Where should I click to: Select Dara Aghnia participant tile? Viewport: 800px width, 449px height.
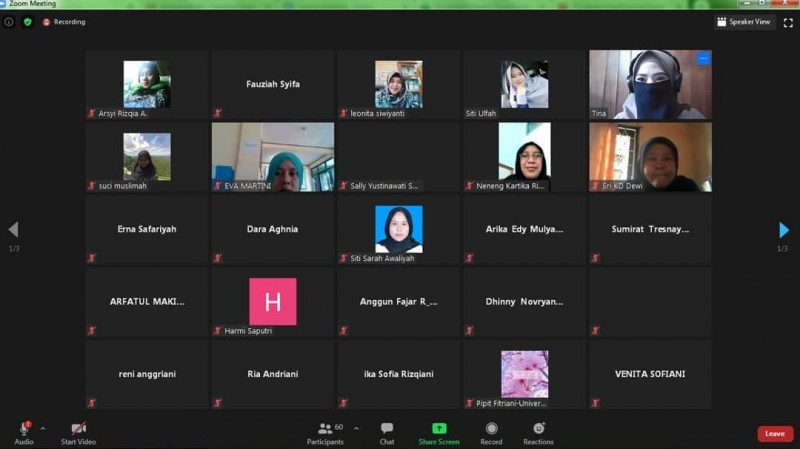pos(273,229)
